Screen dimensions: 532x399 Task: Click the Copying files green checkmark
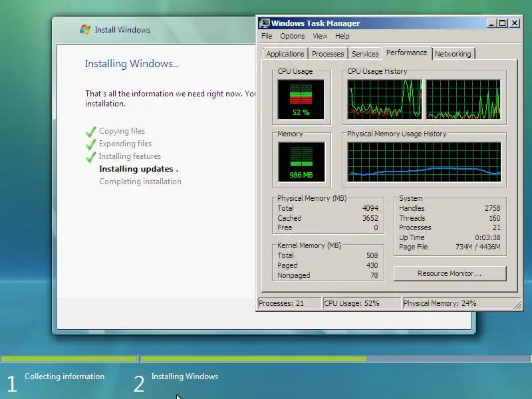pyautogui.click(x=90, y=132)
